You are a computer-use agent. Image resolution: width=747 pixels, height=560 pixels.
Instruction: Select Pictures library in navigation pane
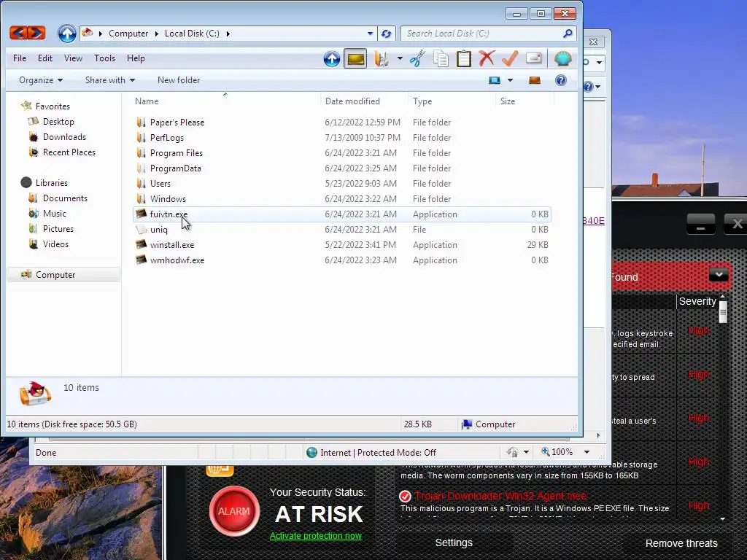[58, 228]
